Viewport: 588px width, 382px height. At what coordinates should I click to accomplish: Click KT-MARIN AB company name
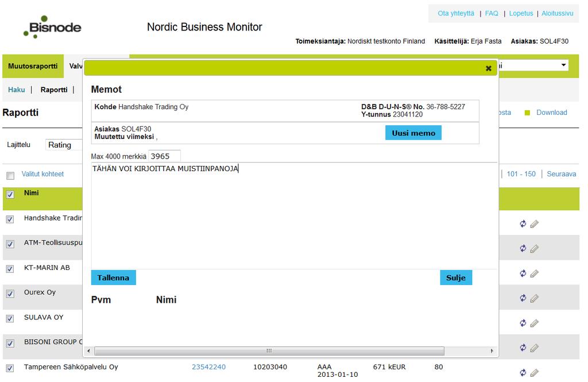pyautogui.click(x=47, y=268)
